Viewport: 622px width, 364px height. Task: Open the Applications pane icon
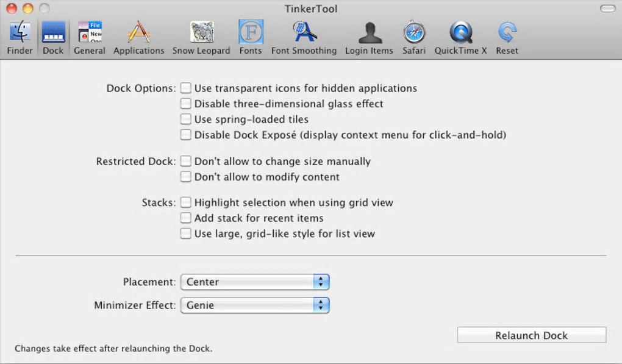pyautogui.click(x=139, y=33)
